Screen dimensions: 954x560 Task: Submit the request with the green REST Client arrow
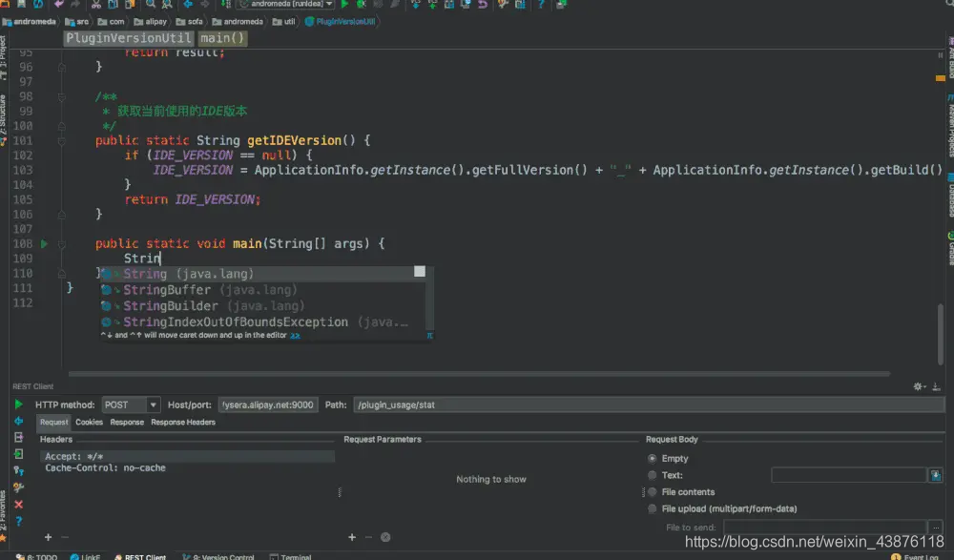click(x=19, y=404)
